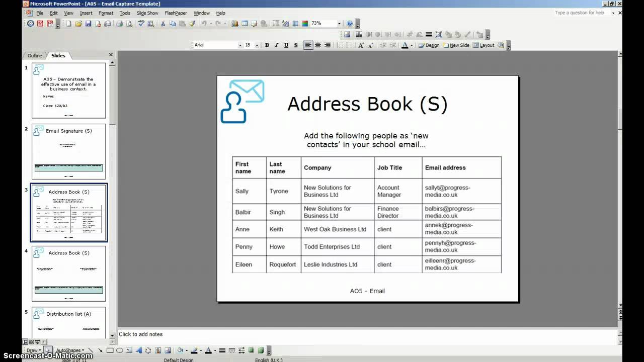This screenshot has width=644, height=362.
Task: Click the Slide Show view button
Action: click(x=38, y=341)
